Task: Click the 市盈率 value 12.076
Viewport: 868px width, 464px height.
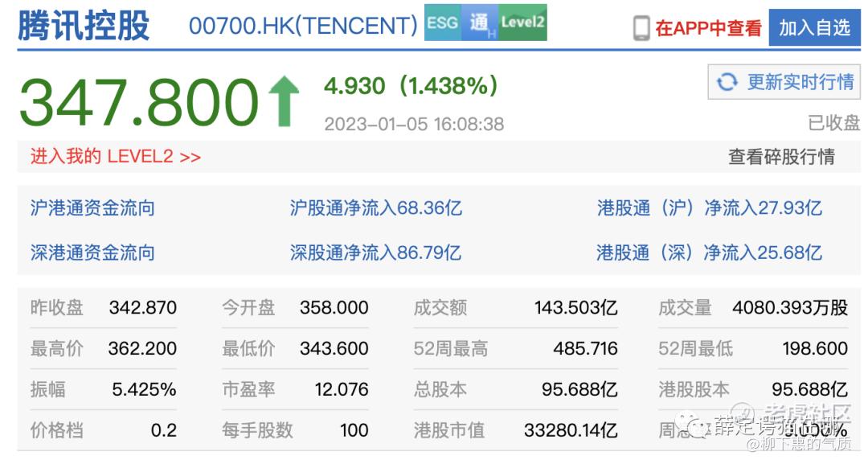Action: click(342, 389)
